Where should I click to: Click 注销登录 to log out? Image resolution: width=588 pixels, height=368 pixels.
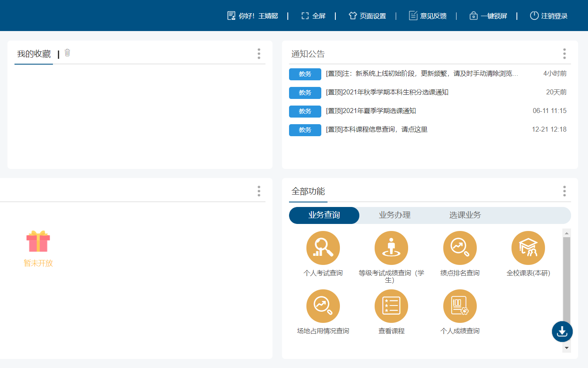pos(549,16)
